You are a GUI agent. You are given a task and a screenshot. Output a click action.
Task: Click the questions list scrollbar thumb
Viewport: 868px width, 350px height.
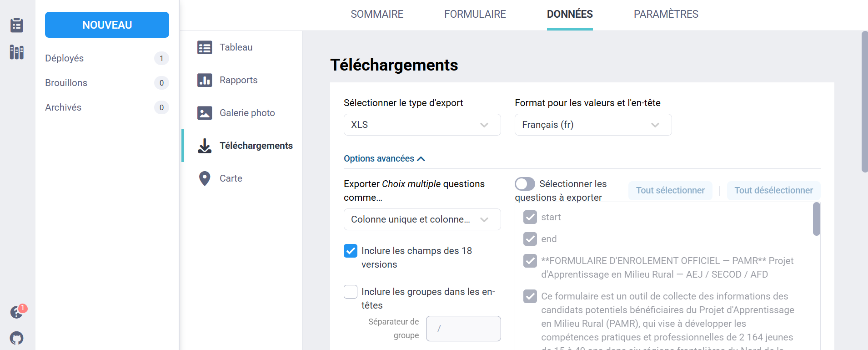(x=817, y=219)
